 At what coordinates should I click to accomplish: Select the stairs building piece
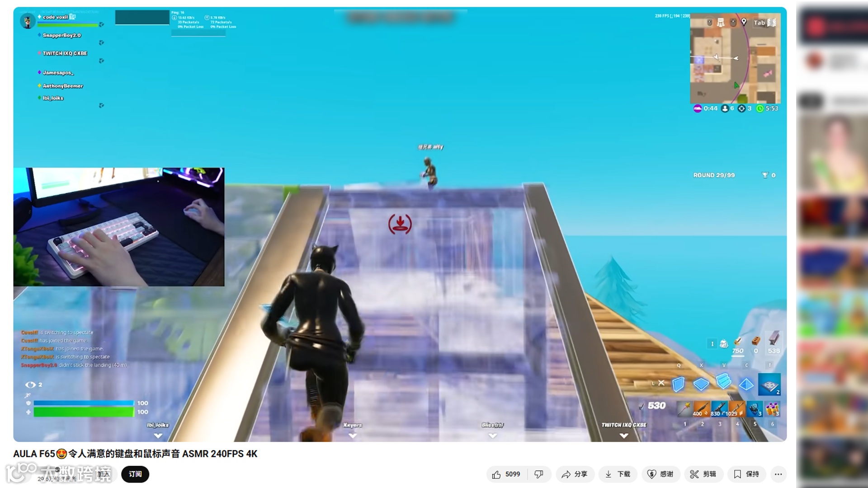click(723, 382)
